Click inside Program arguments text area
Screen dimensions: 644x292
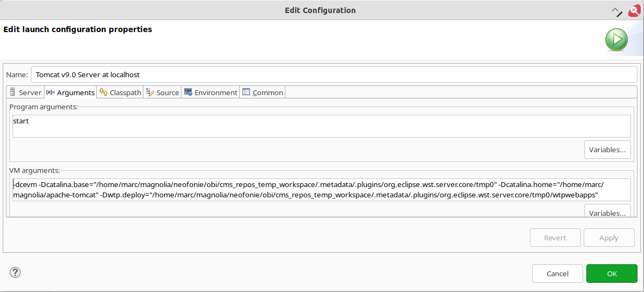pos(322,126)
